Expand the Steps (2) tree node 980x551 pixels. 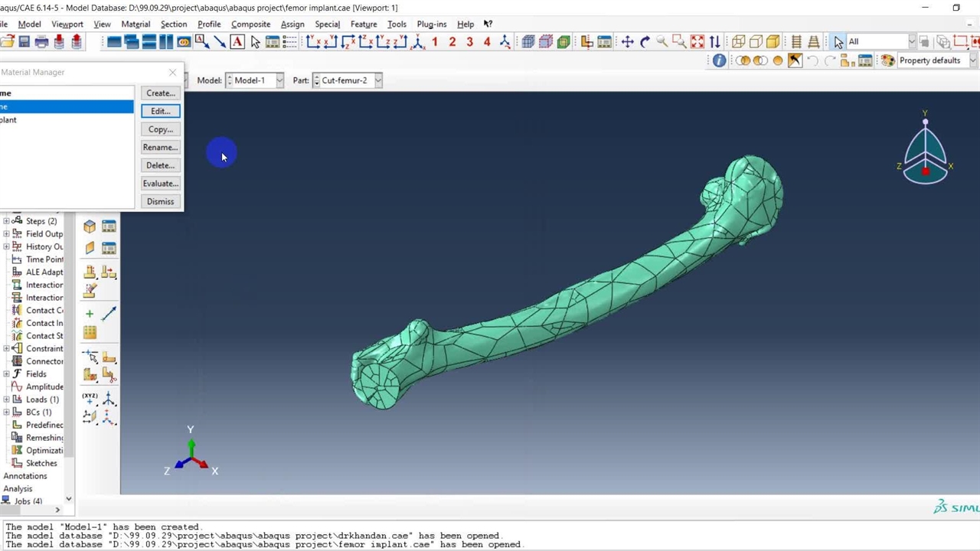[x=7, y=221]
